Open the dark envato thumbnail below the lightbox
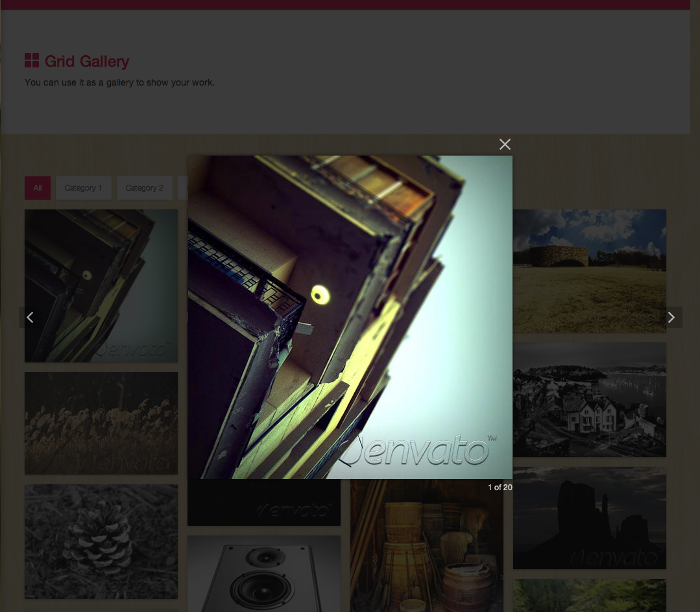 [264, 502]
